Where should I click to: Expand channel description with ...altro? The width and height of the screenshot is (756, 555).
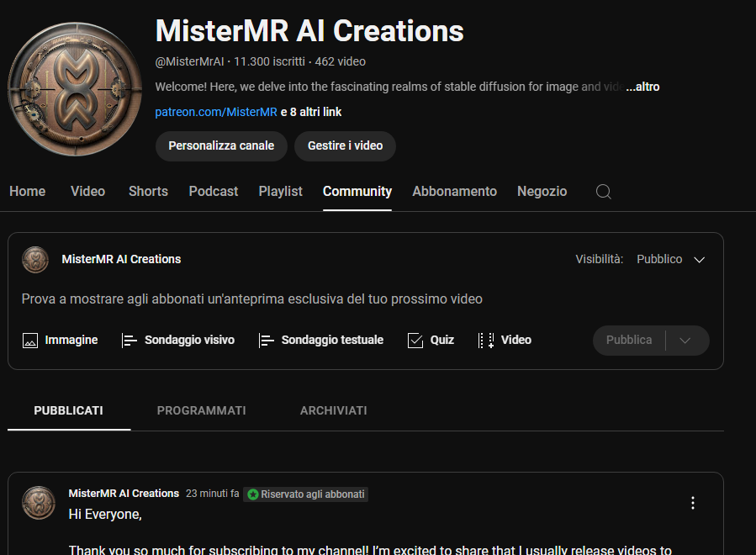[x=642, y=87]
